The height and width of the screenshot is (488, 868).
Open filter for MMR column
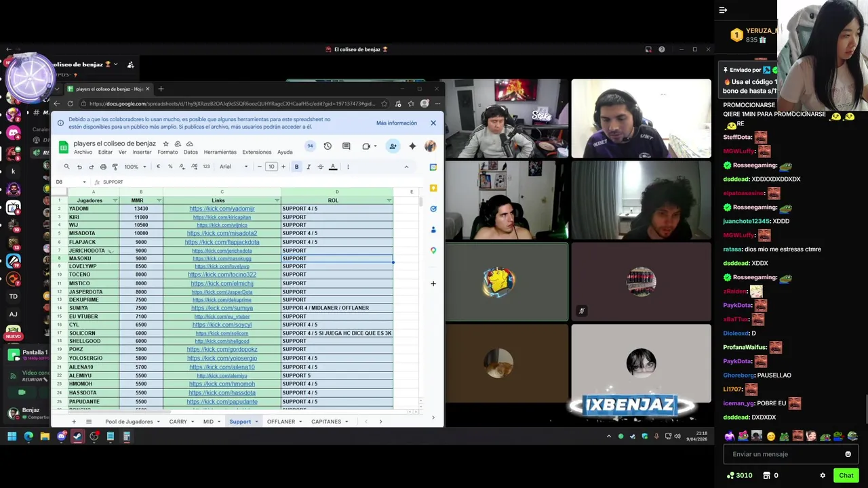tap(159, 201)
